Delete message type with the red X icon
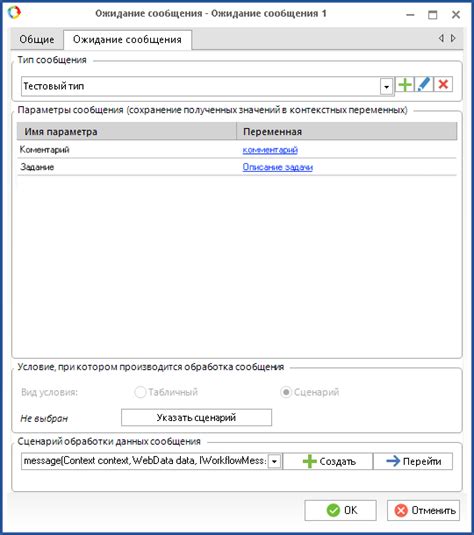Image resolution: width=474 pixels, height=535 pixels. tap(443, 84)
